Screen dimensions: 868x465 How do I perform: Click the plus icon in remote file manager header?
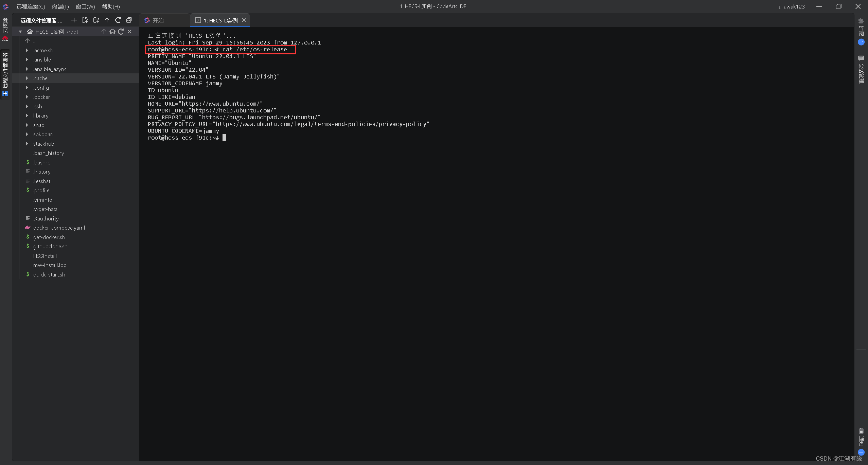(x=74, y=20)
